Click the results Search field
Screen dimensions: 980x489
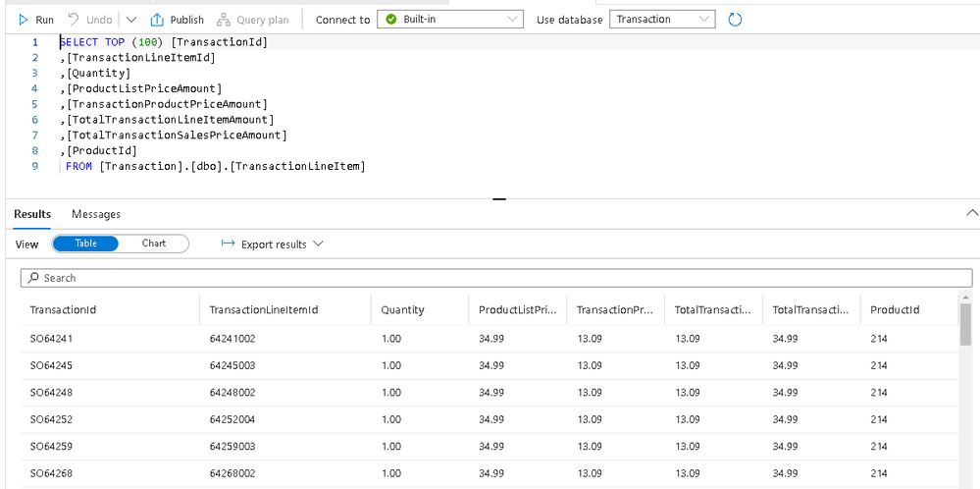coord(496,278)
